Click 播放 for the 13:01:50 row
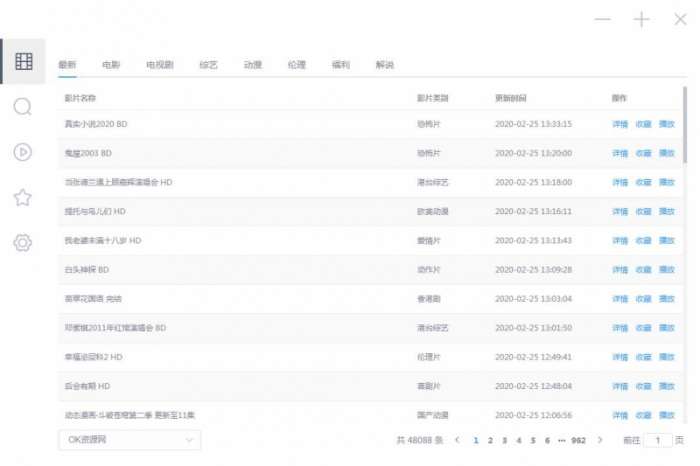Image resolution: width=700 pixels, height=466 pixels. (x=667, y=328)
